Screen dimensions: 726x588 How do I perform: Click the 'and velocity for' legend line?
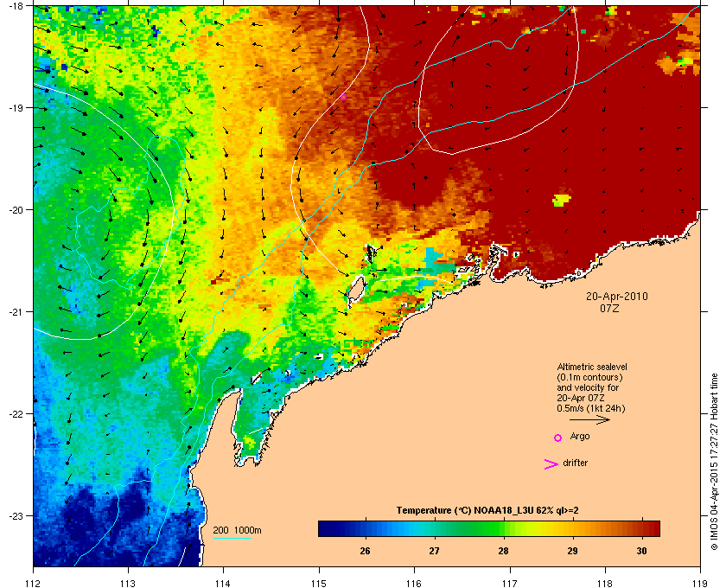[x=588, y=387]
